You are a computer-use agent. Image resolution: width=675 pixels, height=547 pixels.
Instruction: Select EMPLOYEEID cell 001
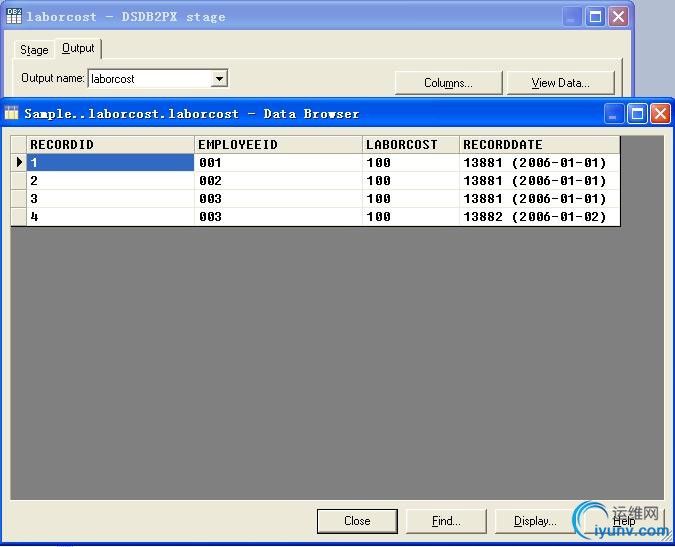pyautogui.click(x=278, y=162)
